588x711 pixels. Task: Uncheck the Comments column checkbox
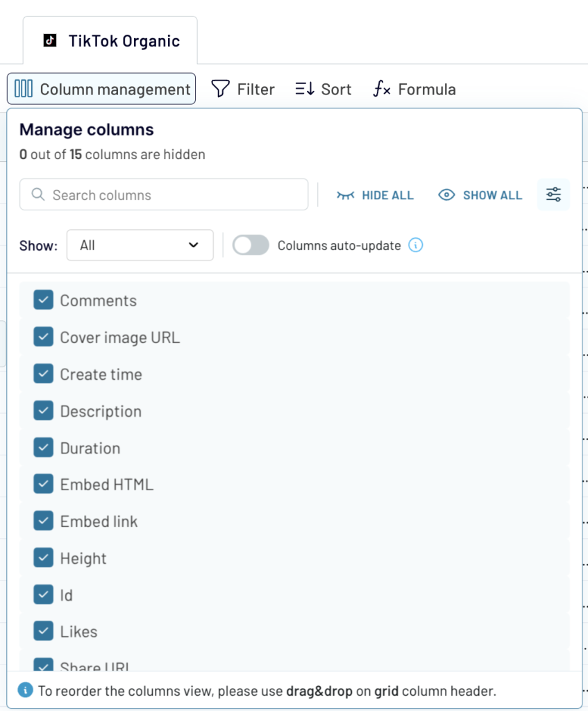pos(43,300)
